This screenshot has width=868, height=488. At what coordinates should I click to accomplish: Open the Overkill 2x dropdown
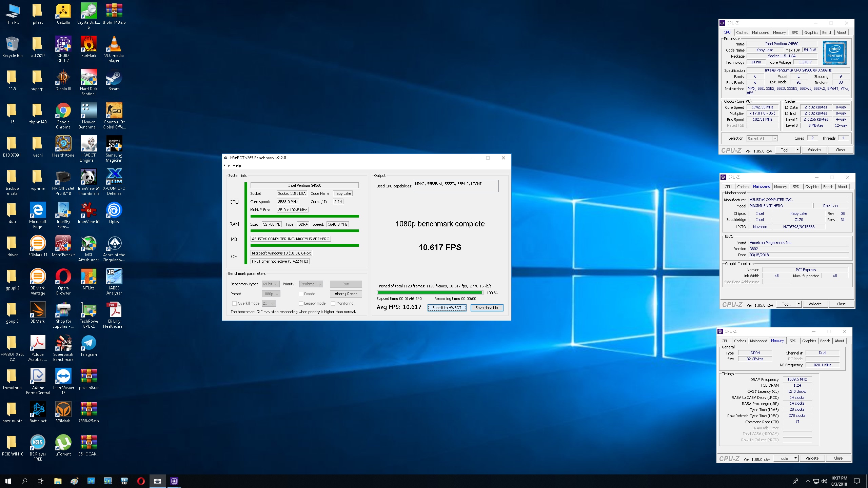point(269,303)
